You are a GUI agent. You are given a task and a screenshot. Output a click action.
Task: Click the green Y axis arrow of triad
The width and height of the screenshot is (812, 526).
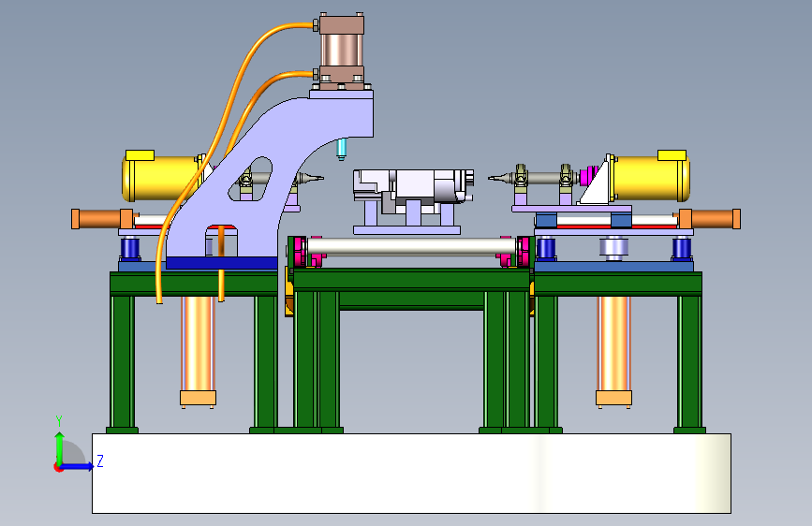(x=59, y=448)
